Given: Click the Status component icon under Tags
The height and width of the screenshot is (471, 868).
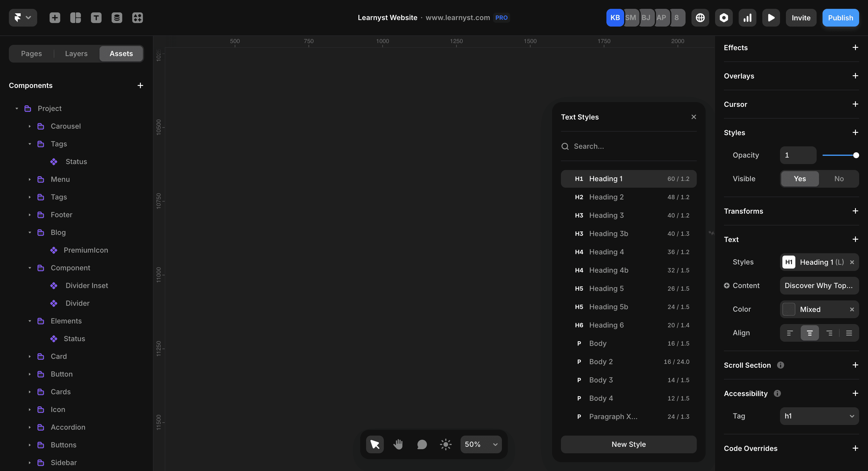Looking at the screenshot, I should [54, 162].
